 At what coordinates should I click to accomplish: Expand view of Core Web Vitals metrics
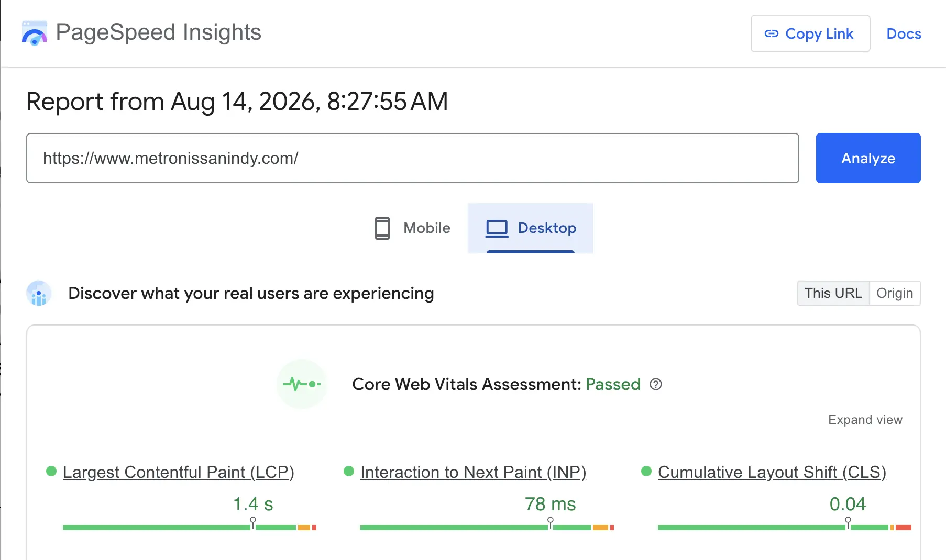coord(865,420)
